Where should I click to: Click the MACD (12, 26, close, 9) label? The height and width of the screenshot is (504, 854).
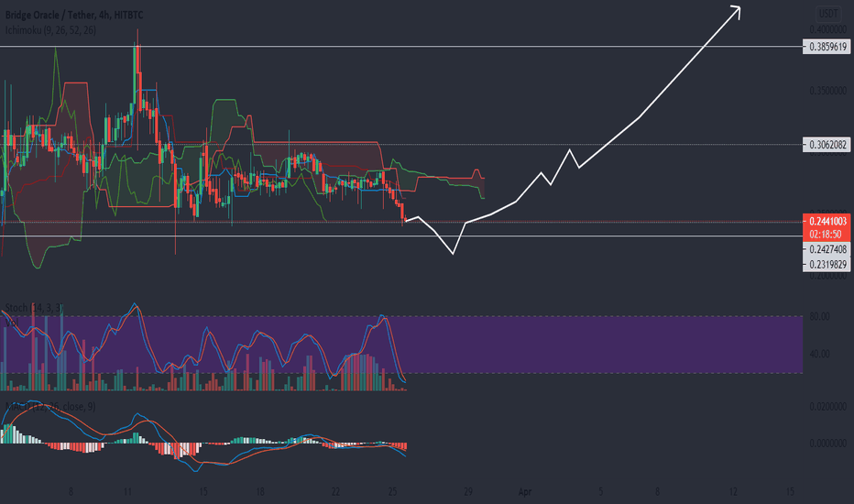click(50, 407)
